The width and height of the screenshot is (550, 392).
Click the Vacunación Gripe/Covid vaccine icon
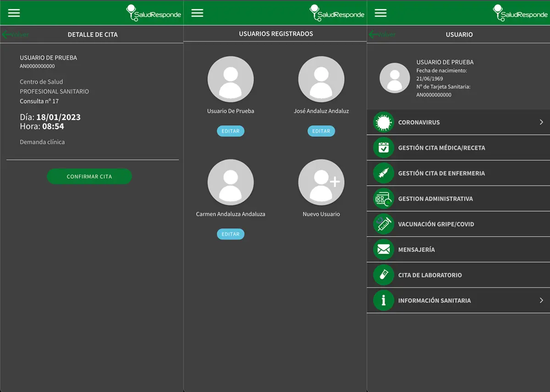(384, 224)
